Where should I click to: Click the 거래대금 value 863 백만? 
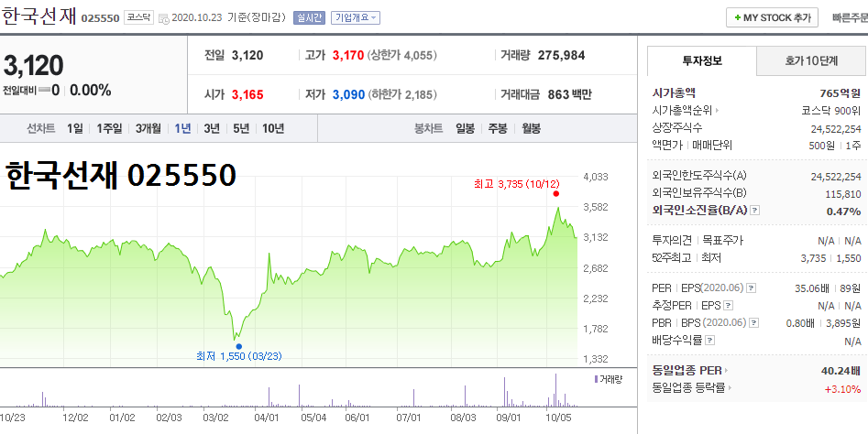[569, 94]
